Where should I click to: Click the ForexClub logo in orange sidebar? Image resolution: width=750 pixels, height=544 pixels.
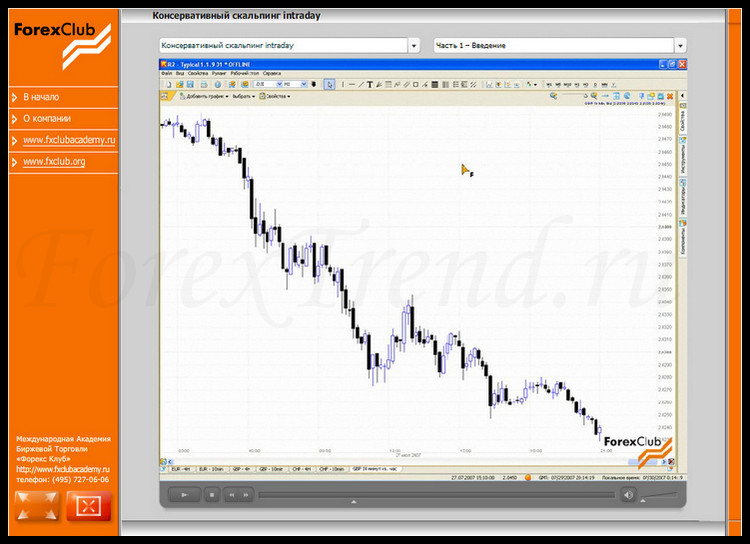tap(63, 44)
